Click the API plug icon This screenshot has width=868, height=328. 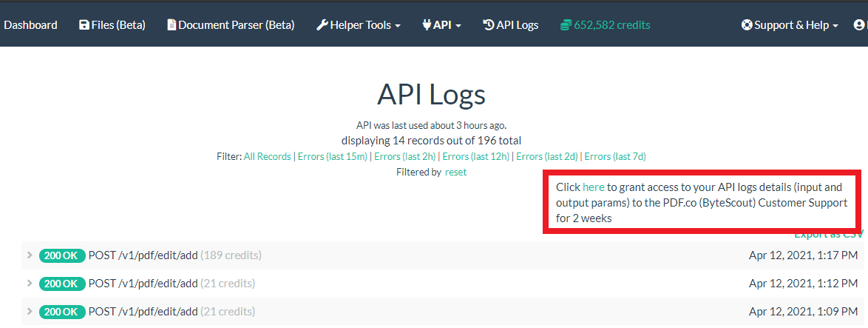click(427, 25)
